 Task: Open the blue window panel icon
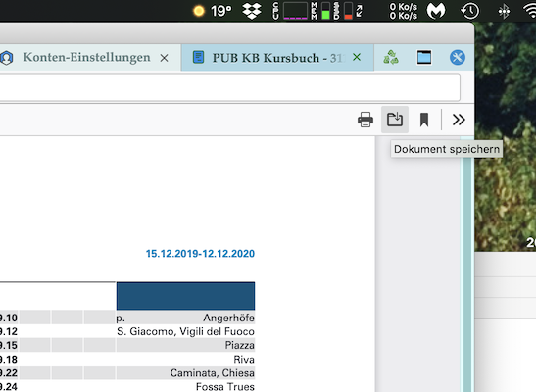(x=424, y=57)
